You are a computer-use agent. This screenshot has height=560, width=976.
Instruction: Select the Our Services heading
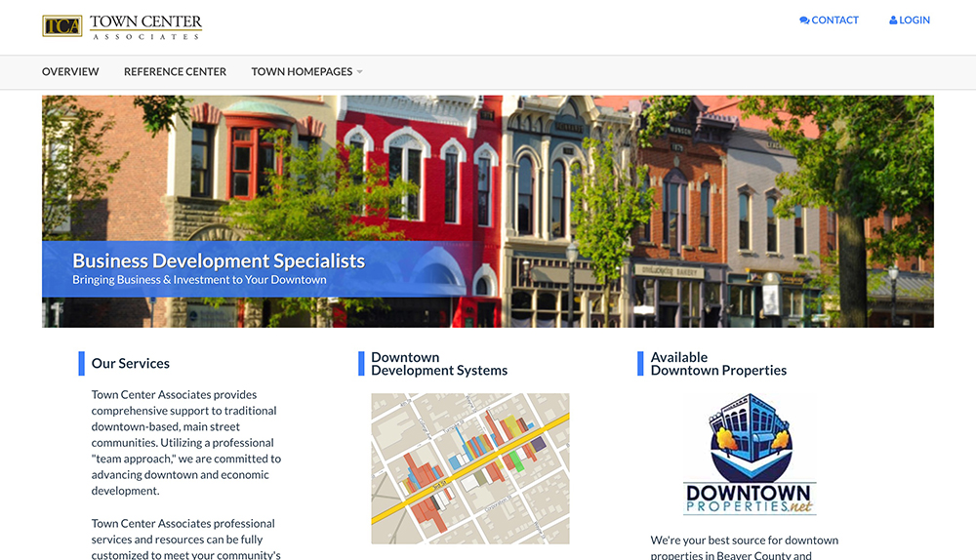tap(130, 363)
